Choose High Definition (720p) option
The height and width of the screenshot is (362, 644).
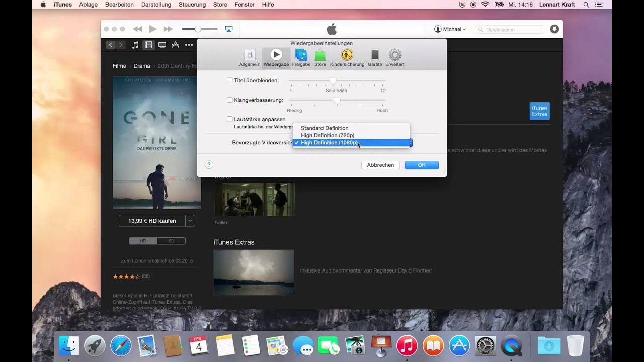tap(351, 135)
